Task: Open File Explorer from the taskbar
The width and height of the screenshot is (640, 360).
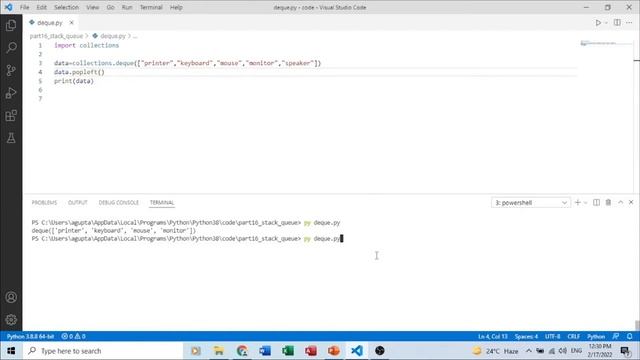Action: point(219,351)
